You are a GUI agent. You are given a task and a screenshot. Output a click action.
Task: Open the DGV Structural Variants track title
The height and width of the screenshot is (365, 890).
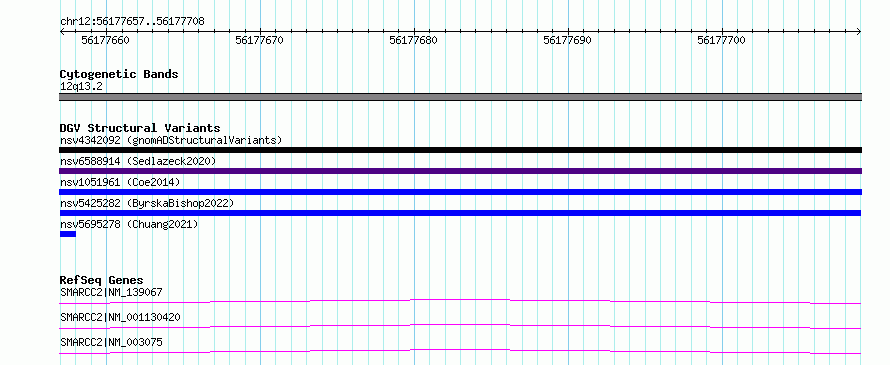(140, 128)
